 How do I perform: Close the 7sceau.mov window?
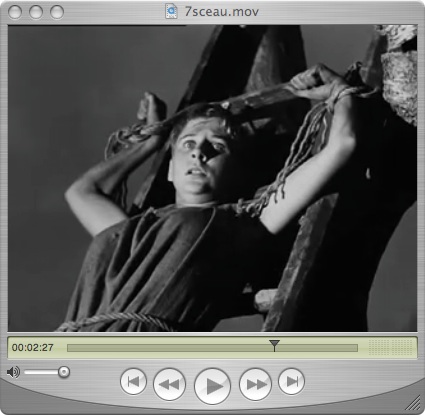coord(15,12)
